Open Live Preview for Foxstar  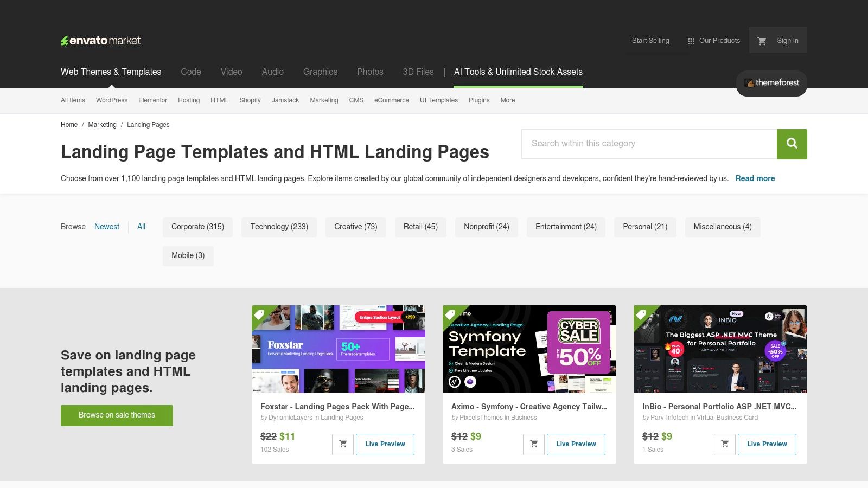point(385,444)
